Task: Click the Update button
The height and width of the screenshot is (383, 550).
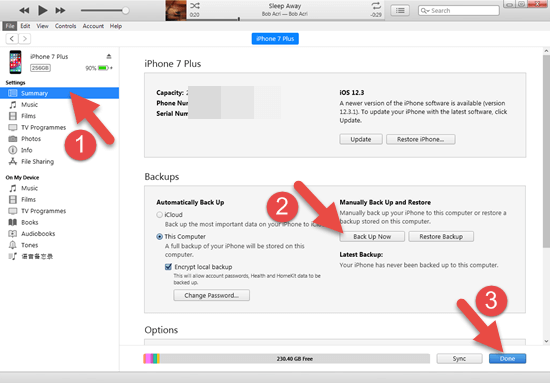Action: pos(361,139)
